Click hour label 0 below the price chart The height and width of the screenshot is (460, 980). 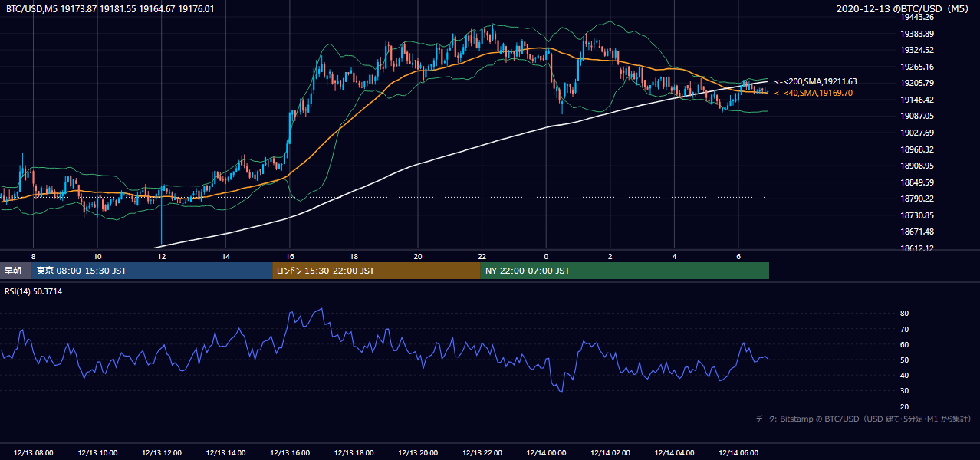[x=546, y=256]
